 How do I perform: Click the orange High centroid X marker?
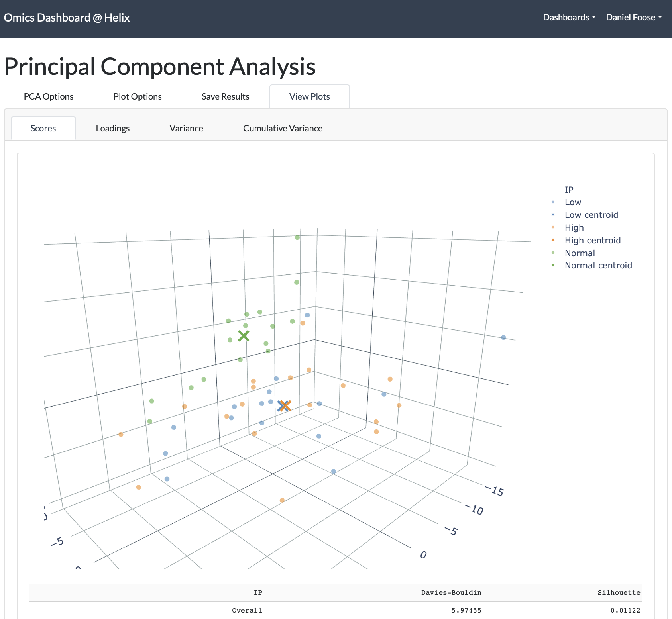pos(286,405)
